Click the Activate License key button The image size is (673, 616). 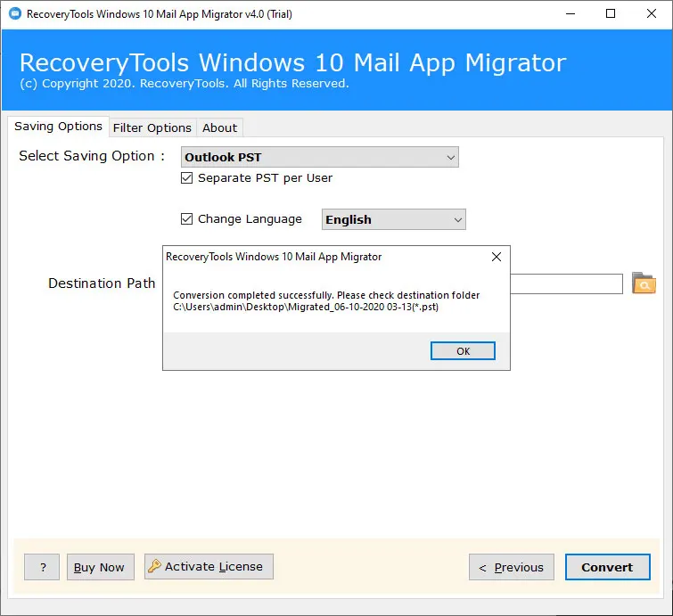click(209, 566)
